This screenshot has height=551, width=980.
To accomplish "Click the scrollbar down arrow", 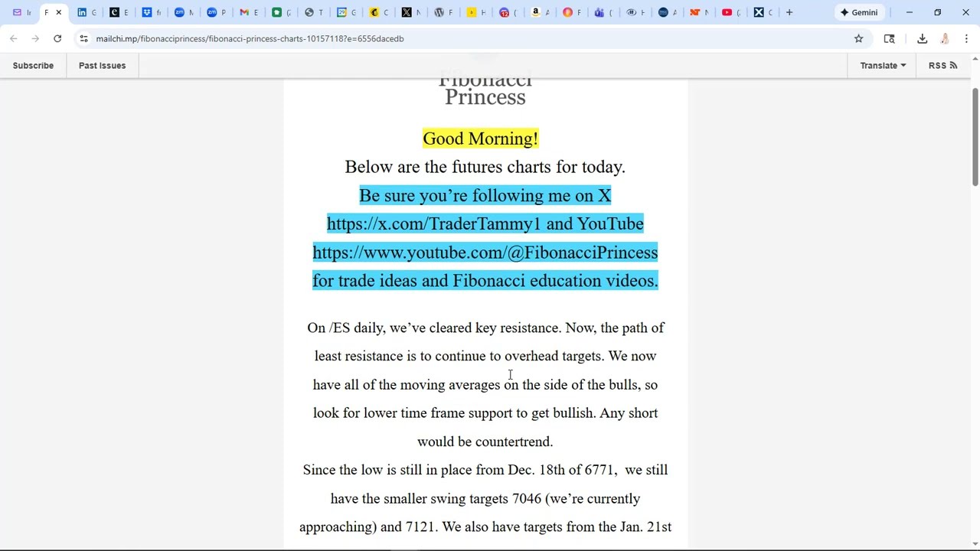I will coord(975,546).
